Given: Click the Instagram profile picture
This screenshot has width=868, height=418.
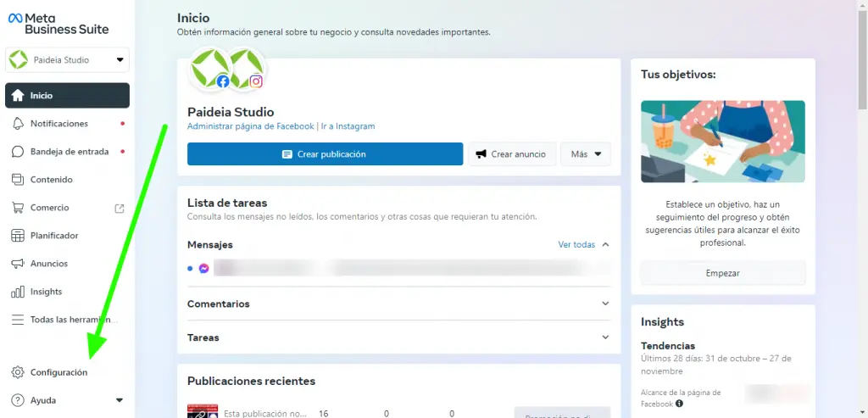Looking at the screenshot, I should pos(246,68).
